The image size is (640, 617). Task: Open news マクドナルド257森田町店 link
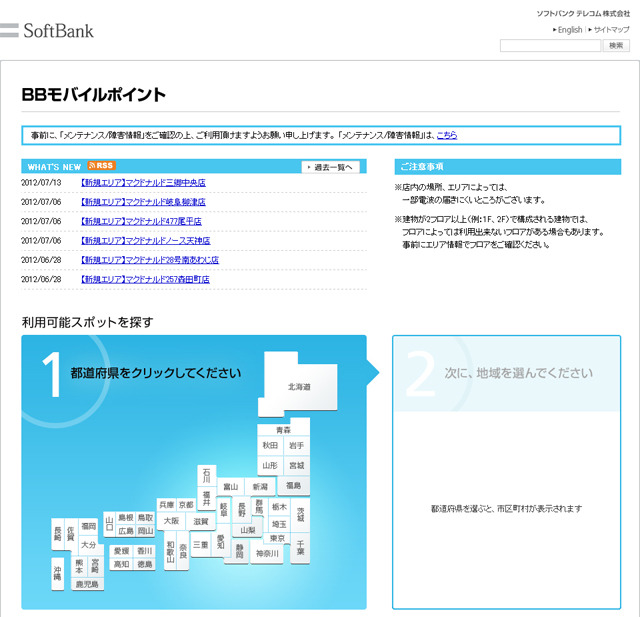(145, 279)
